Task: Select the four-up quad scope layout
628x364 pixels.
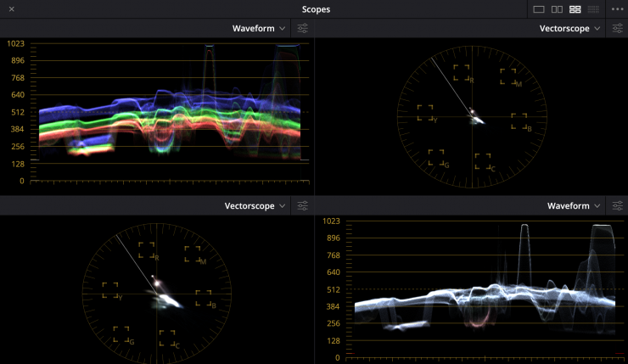Action: pyautogui.click(x=575, y=9)
